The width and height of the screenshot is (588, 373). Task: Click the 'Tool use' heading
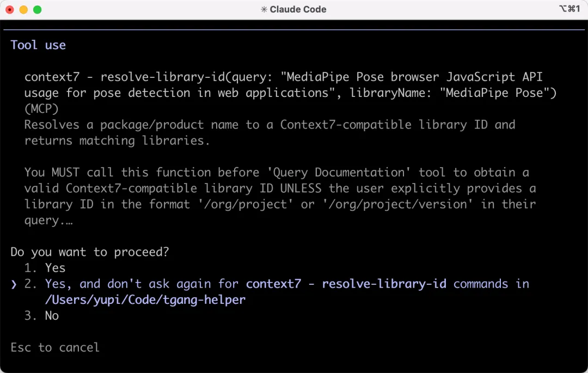coord(38,45)
